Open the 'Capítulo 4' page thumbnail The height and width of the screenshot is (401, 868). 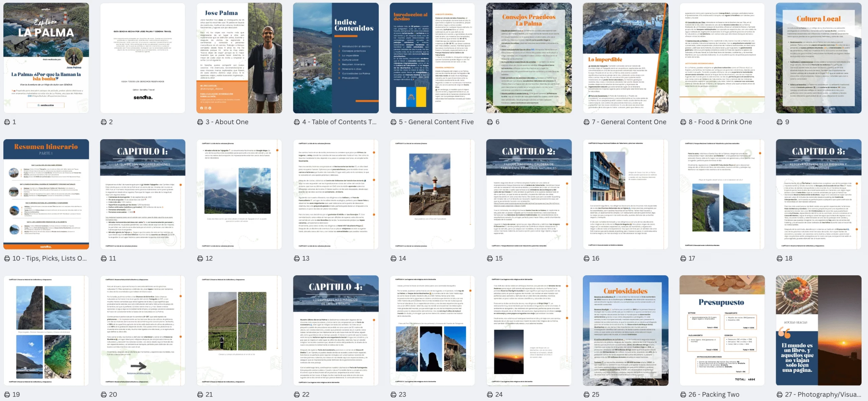pos(336,330)
